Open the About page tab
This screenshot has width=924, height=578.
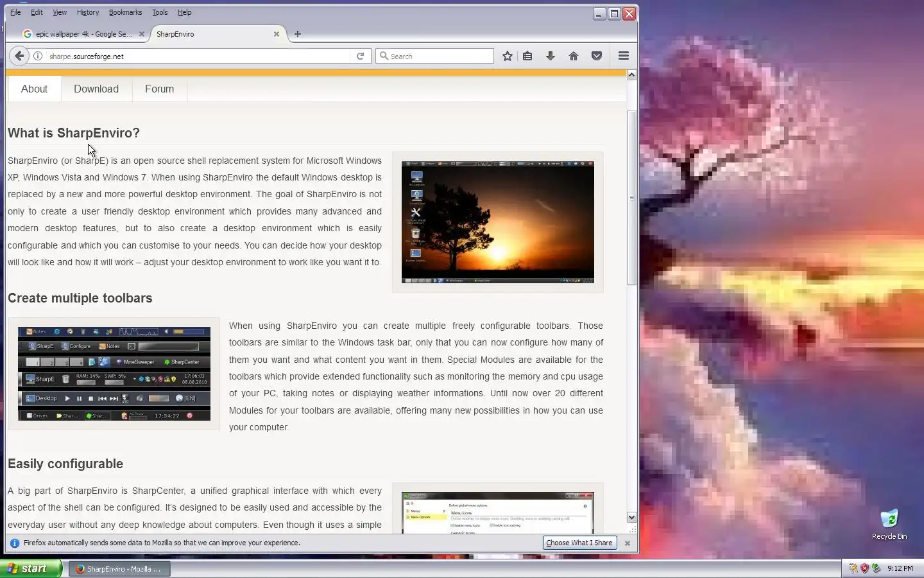(x=34, y=89)
